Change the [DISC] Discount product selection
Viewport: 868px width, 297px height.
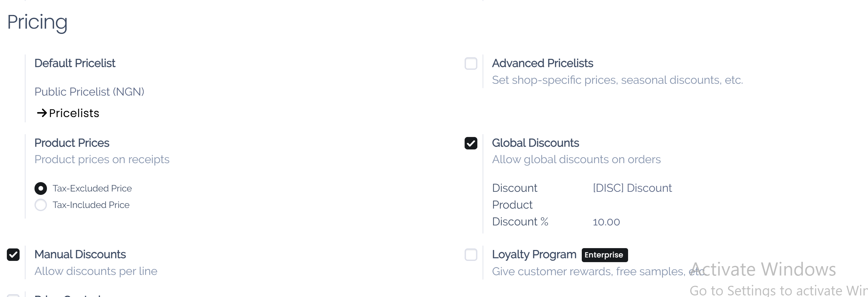(x=632, y=188)
